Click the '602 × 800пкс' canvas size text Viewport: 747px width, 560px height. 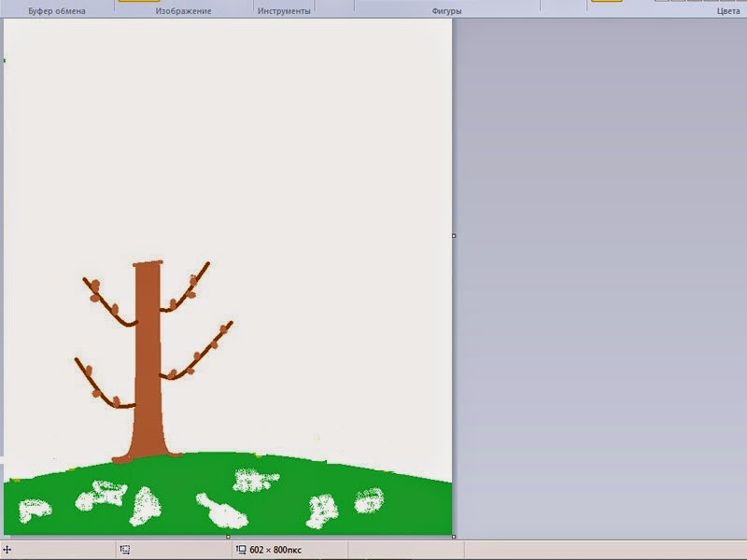coord(275,550)
